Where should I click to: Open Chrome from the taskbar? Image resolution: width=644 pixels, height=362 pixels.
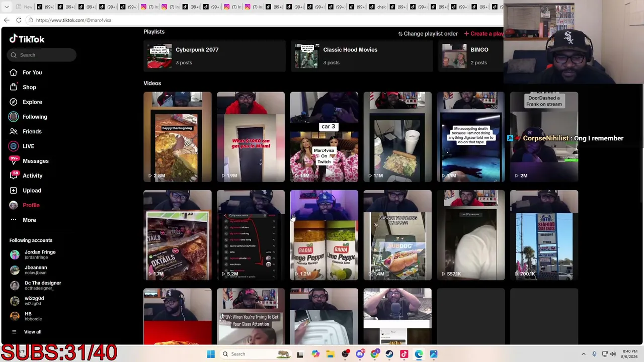click(x=375, y=354)
